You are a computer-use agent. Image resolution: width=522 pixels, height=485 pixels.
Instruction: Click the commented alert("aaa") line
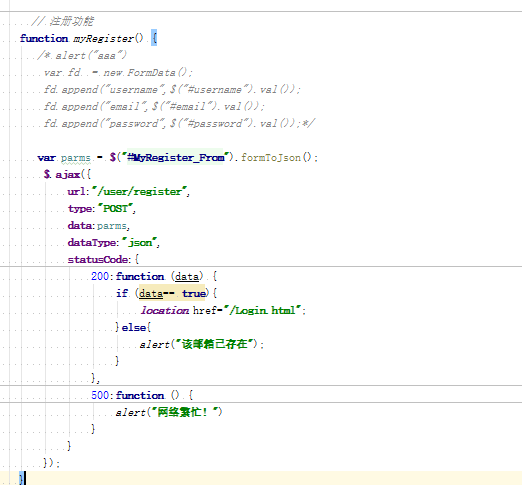[82, 55]
